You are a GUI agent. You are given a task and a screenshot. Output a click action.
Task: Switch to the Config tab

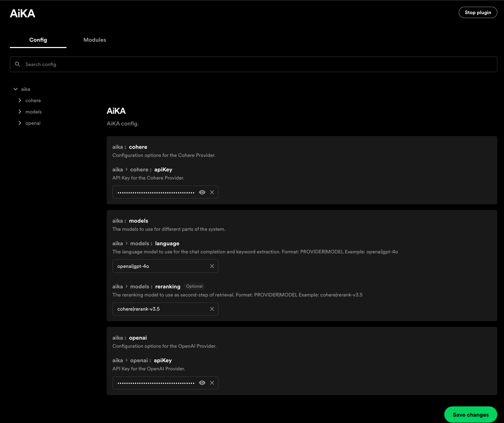click(38, 40)
